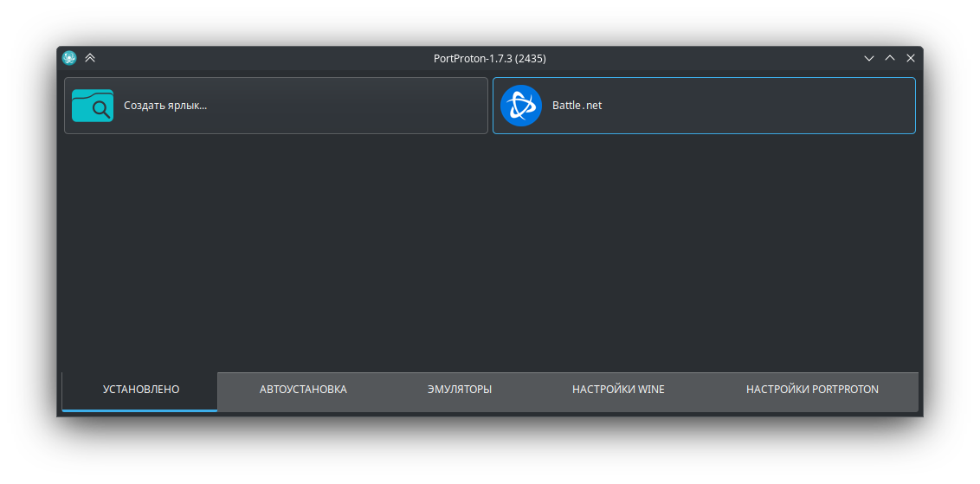The height and width of the screenshot is (484, 980).
Task: Click blank space inside the Battle.net tile
Action: (762, 106)
